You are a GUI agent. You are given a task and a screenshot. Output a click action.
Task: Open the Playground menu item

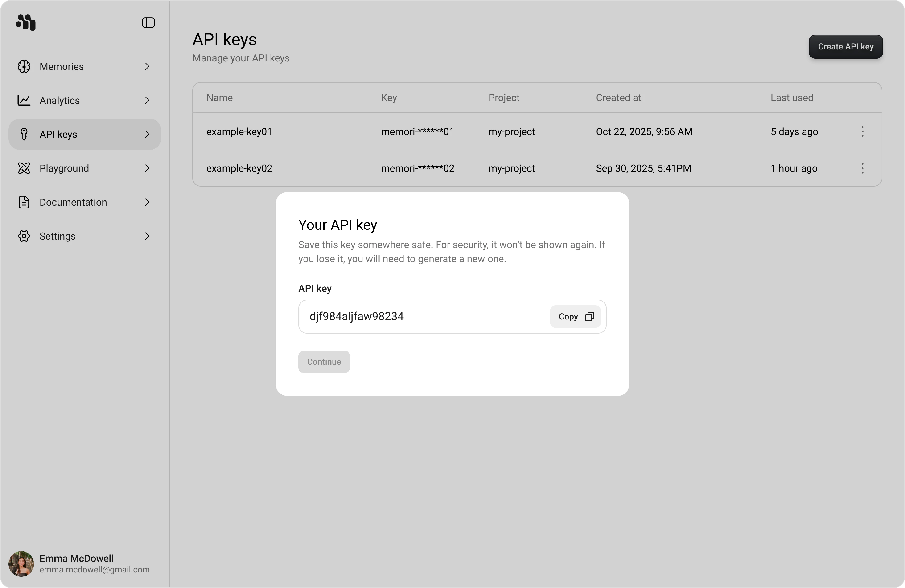[x=64, y=168]
